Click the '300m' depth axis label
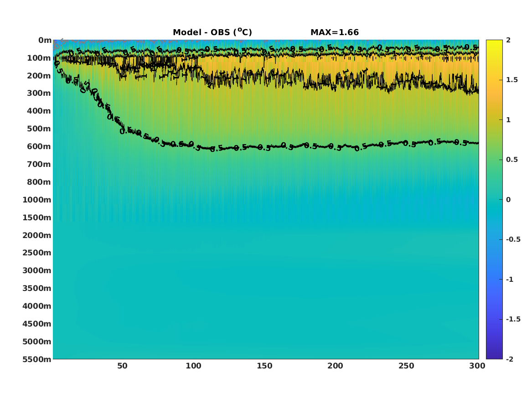 point(39,93)
